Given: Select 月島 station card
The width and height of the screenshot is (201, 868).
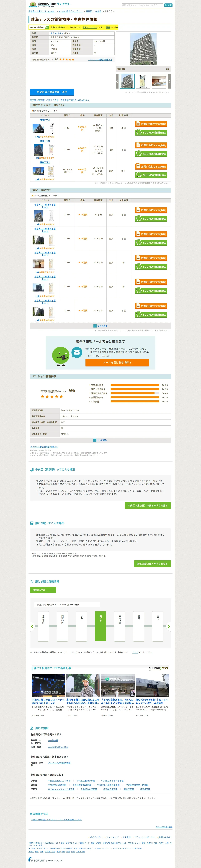Looking at the screenshot, I should (81, 626).
